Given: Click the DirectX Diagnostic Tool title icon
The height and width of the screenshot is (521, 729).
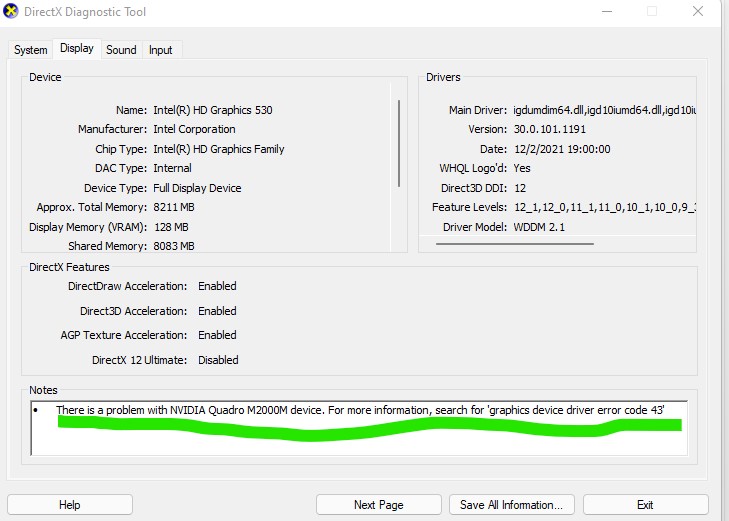Looking at the screenshot, I should click(11, 11).
